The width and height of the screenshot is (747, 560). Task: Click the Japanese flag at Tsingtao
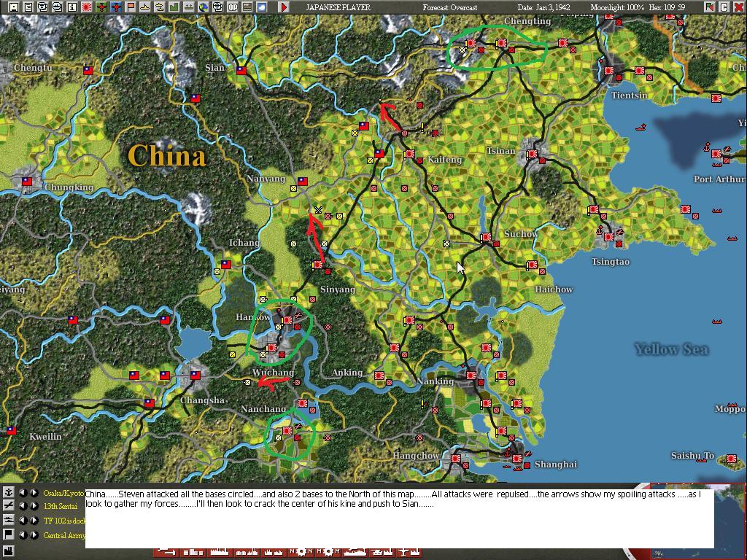(609, 237)
